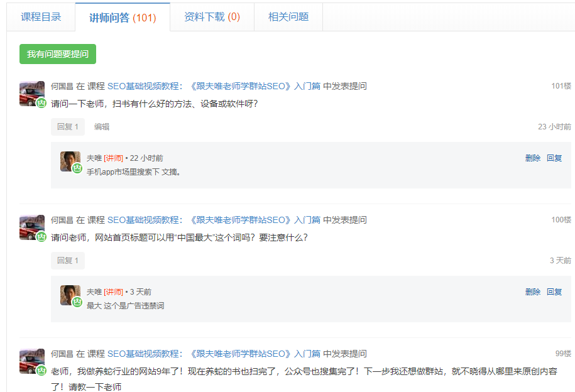Go to the 相关问题 tab
The image size is (575, 392).
(x=288, y=17)
